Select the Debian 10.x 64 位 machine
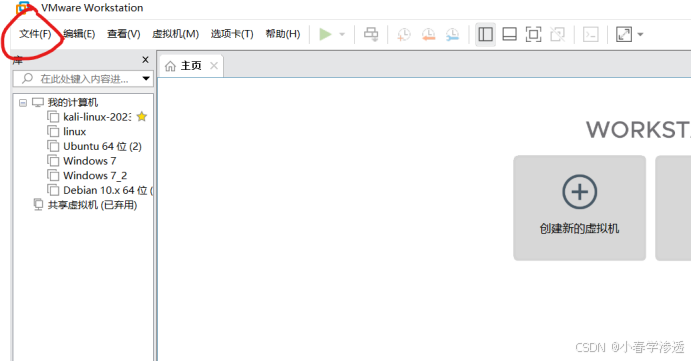The image size is (692, 361). (108, 190)
